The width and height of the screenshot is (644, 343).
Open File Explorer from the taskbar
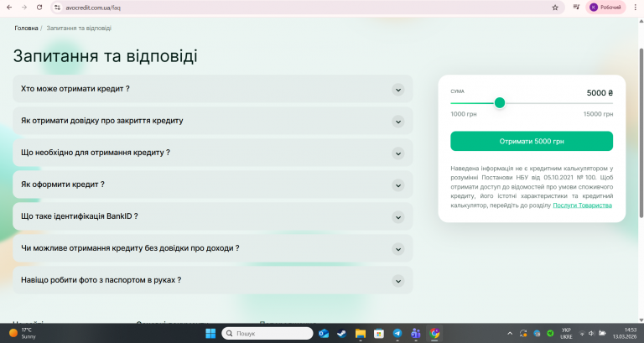tap(361, 333)
